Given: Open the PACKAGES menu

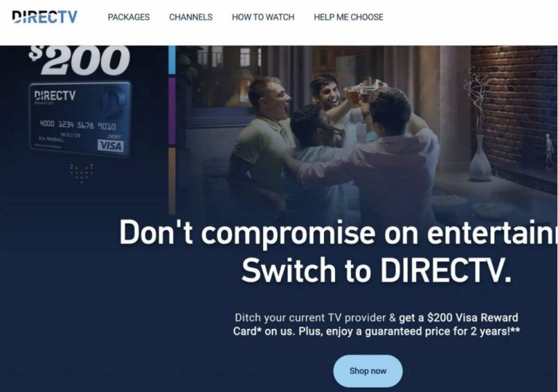Looking at the screenshot, I should click(x=129, y=17).
